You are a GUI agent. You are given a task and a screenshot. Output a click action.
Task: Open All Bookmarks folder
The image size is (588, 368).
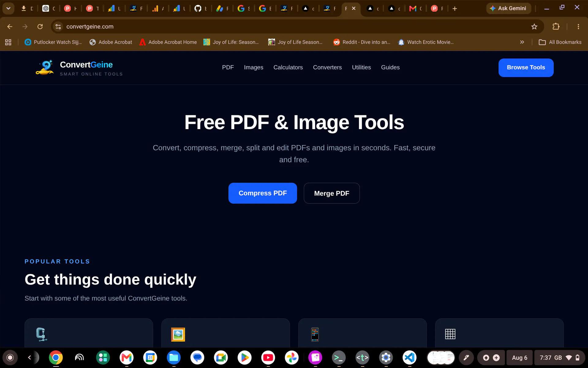(x=560, y=42)
